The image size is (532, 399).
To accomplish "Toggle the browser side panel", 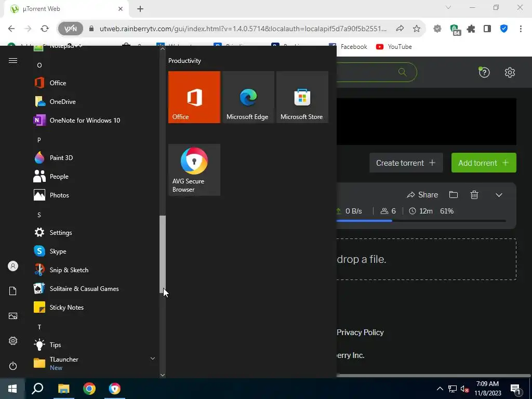I will click(487, 29).
